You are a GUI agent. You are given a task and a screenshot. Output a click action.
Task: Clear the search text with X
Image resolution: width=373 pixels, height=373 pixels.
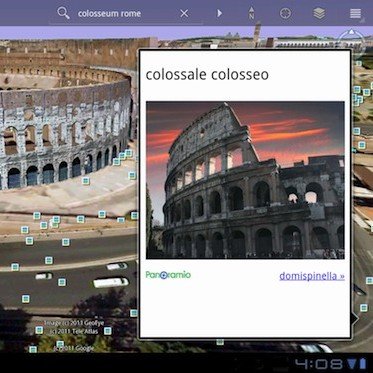pyautogui.click(x=184, y=13)
